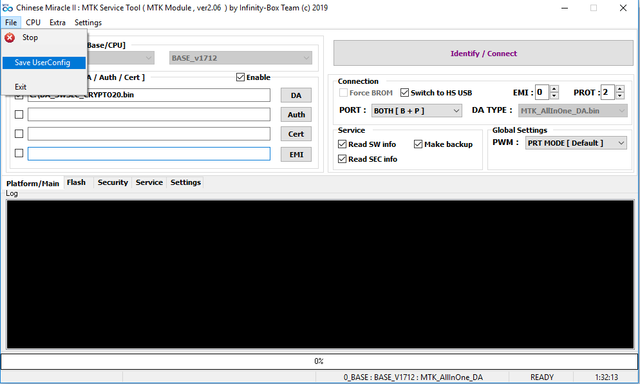
Task: Switch to the Security tab
Action: 113,182
